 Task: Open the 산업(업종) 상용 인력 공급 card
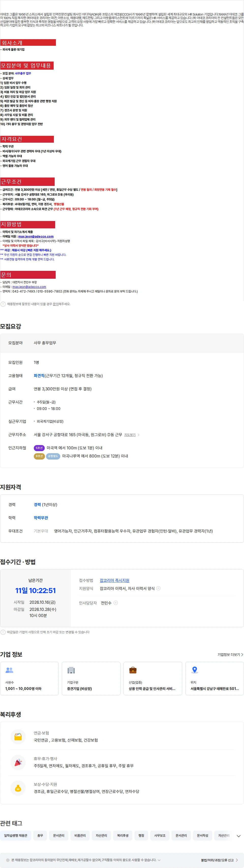tap(153, 678)
